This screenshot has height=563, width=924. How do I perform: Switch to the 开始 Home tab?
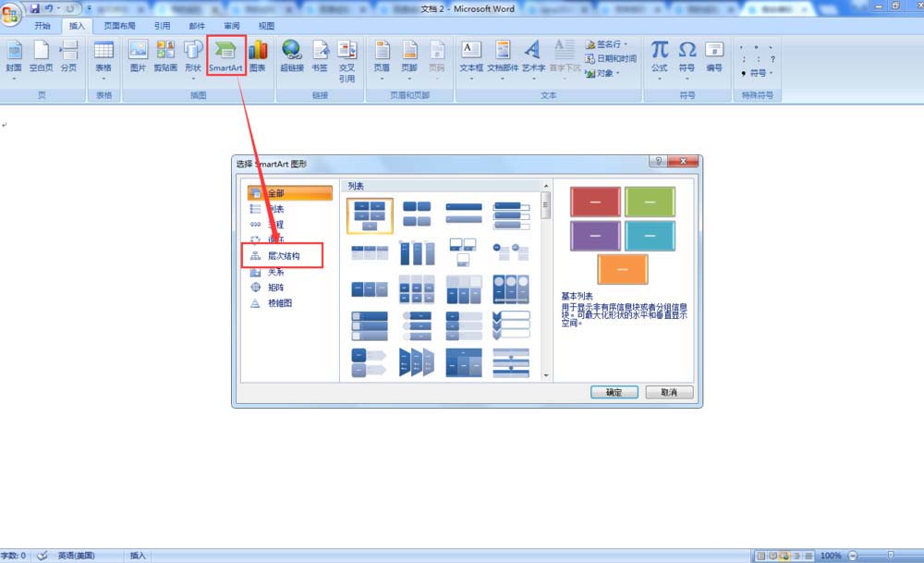point(43,26)
